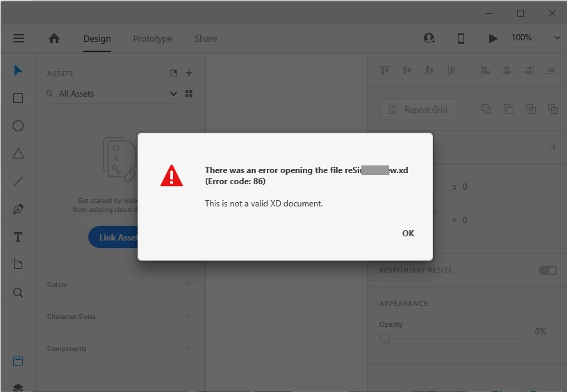Select the Artboard tool

coord(17,264)
